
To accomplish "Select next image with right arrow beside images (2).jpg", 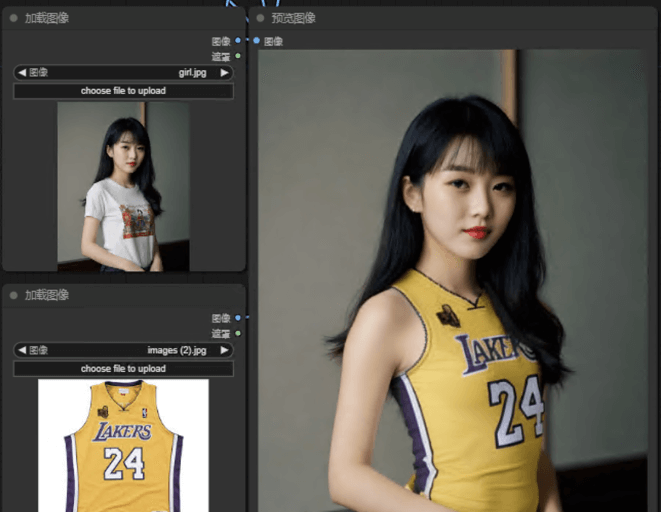I will tap(225, 350).
